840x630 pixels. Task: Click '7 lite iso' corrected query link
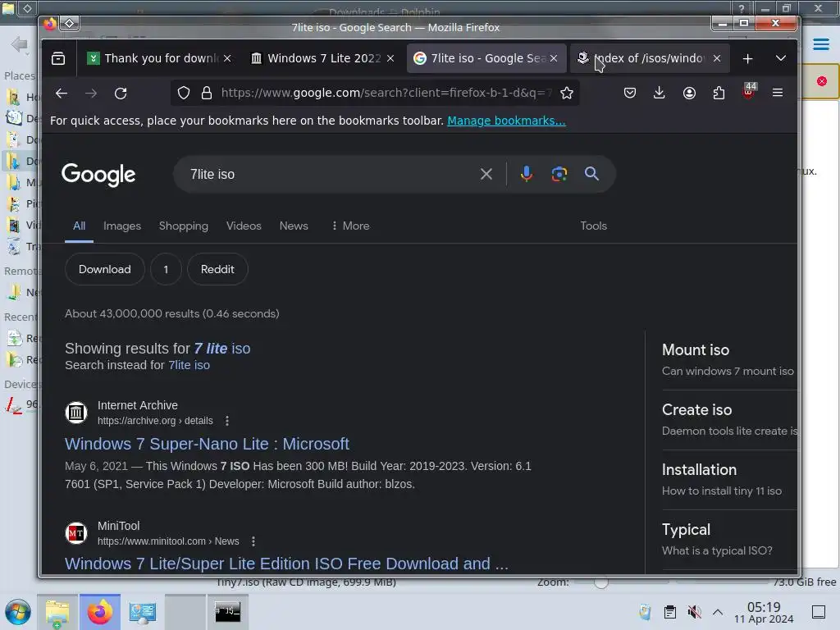221,349
